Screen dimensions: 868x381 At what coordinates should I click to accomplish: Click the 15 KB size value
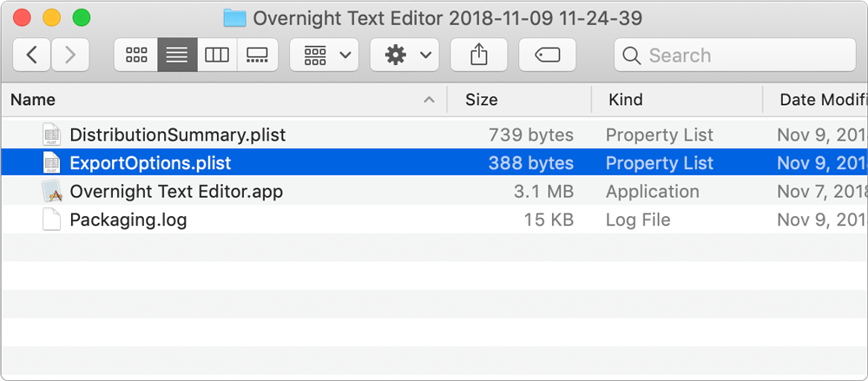coord(549,220)
